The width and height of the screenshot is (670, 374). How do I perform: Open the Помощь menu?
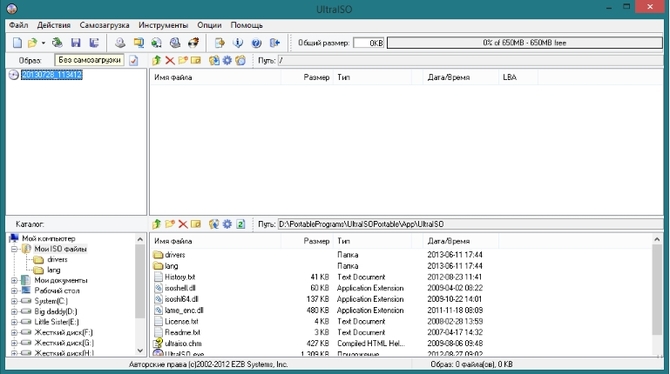coord(247,25)
